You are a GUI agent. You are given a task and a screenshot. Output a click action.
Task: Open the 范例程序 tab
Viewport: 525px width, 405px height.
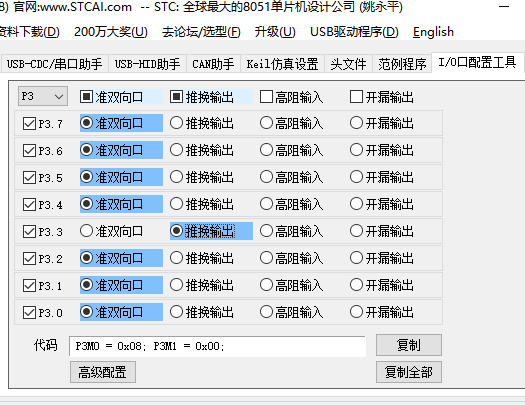click(x=402, y=64)
